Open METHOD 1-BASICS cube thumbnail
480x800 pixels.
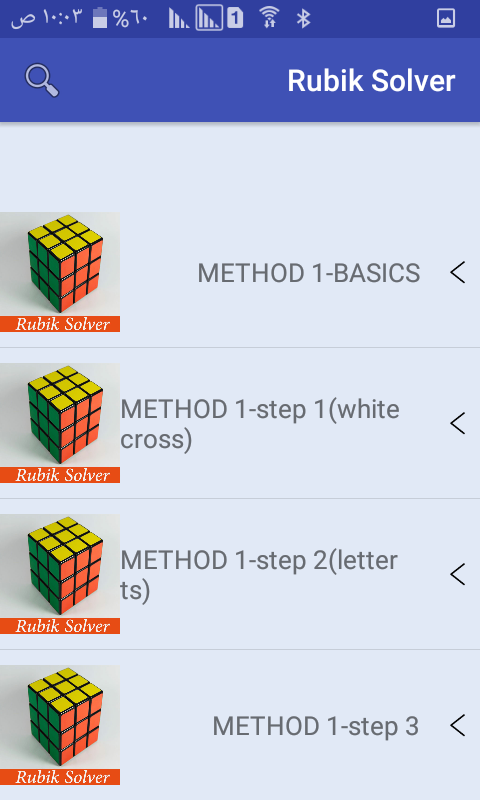point(60,272)
